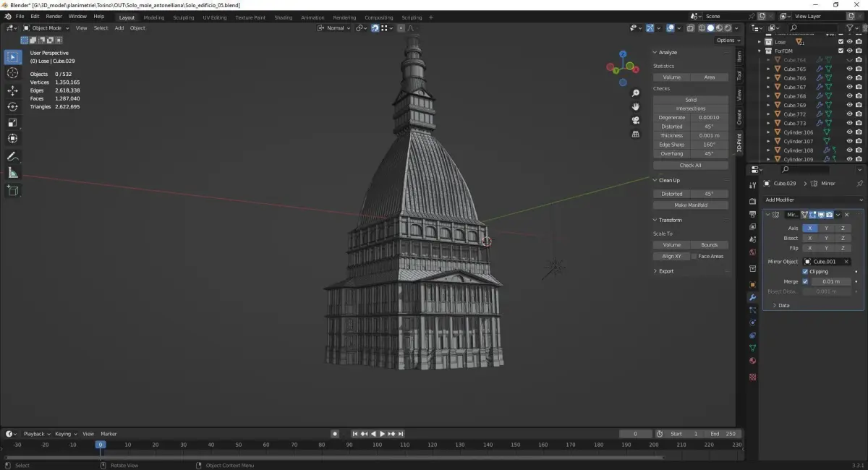Screen dimensions: 868x470
Task: Open the Physics properties tab
Action: [x=752, y=322]
